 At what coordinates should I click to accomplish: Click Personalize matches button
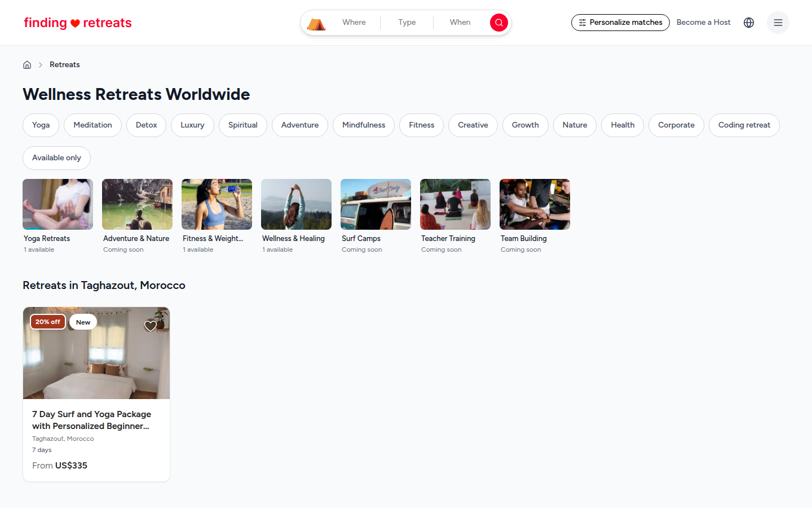(x=620, y=23)
